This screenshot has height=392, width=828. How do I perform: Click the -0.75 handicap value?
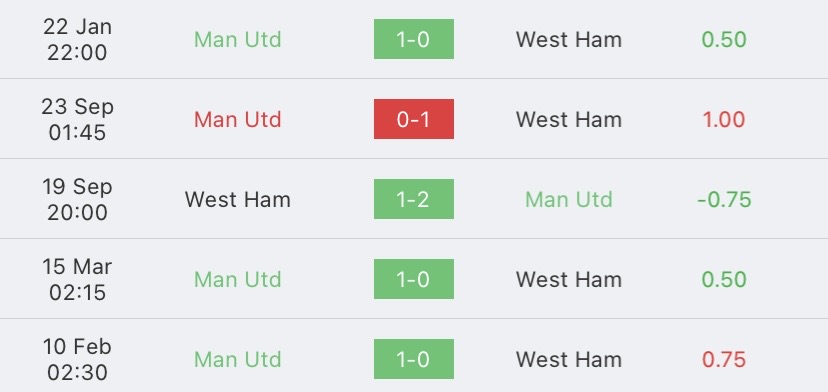click(x=724, y=200)
